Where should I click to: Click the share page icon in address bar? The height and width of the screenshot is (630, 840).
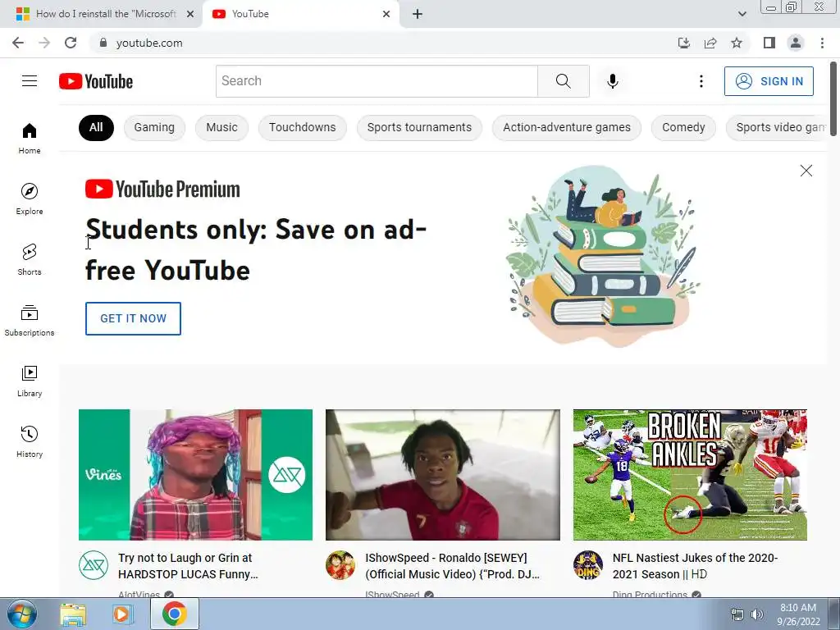click(x=710, y=43)
